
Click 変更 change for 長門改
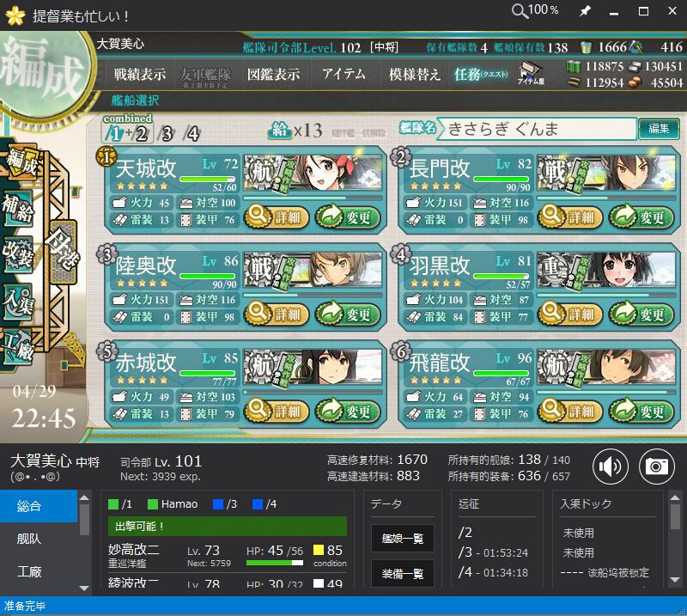(641, 217)
